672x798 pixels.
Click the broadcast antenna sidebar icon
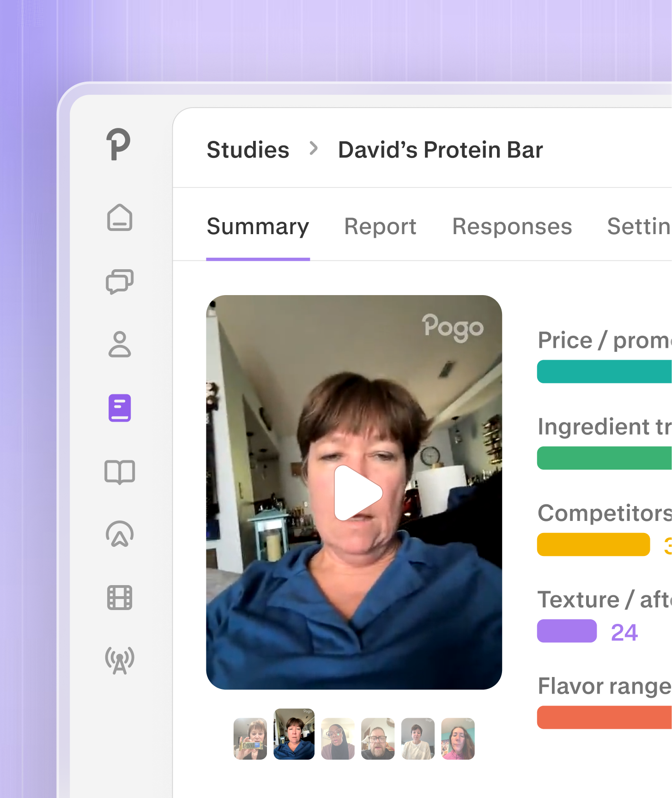(120, 660)
